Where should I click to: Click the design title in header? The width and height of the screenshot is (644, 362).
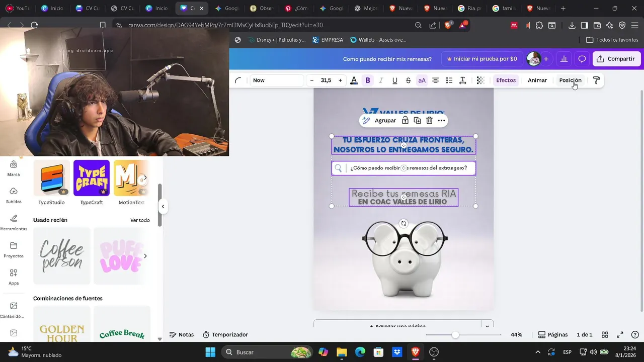(x=387, y=59)
